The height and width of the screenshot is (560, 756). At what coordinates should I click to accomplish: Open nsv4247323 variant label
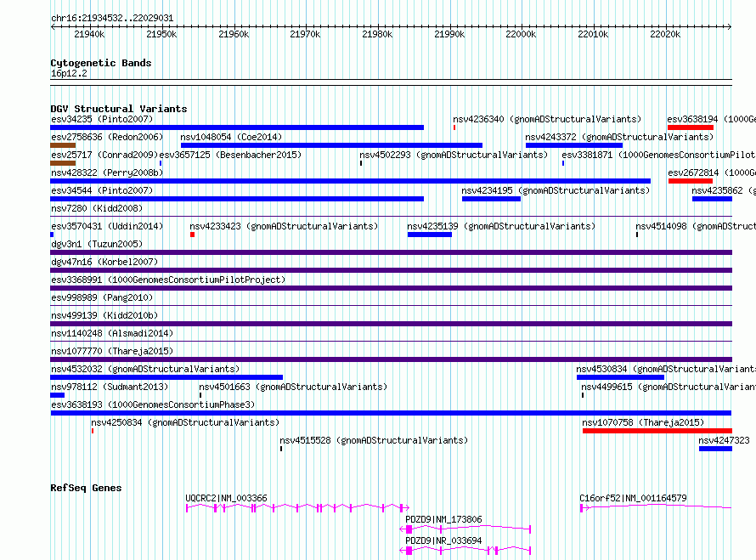725,440
